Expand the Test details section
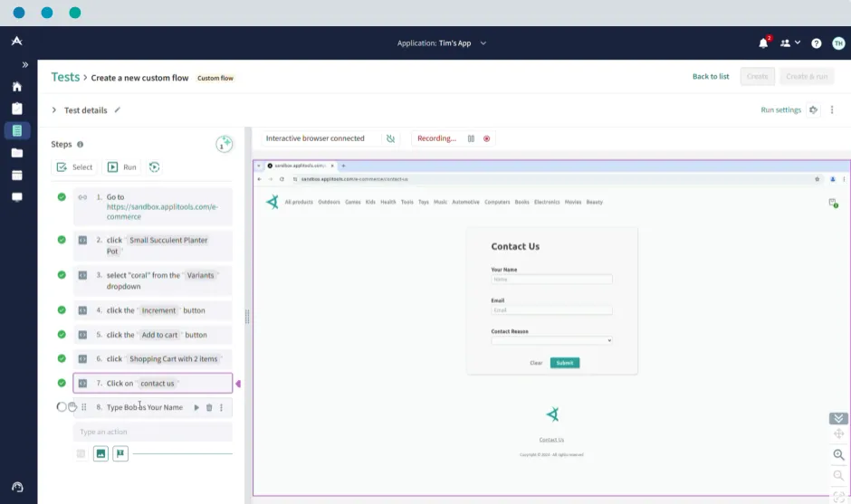Viewport: 851px width, 504px height. (54, 110)
